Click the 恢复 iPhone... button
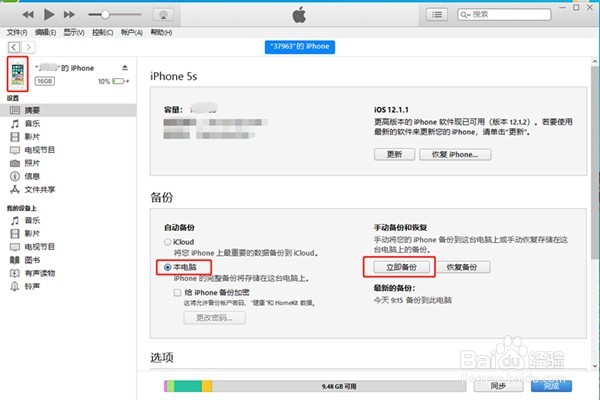Viewport: 600px width, 400px height. (x=455, y=154)
